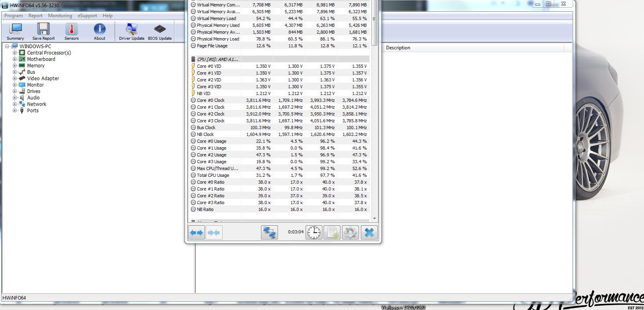
Task: Click the CPU [#0]: AMD A1... header
Action: pyautogui.click(x=280, y=59)
